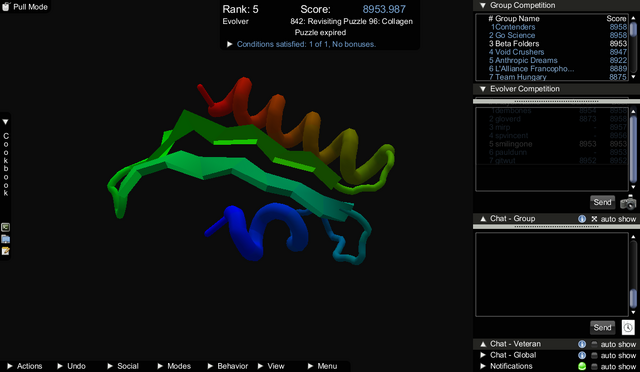The width and height of the screenshot is (640, 372).
Task: Click the info icon for Chat - Veteran
Action: coord(582,344)
